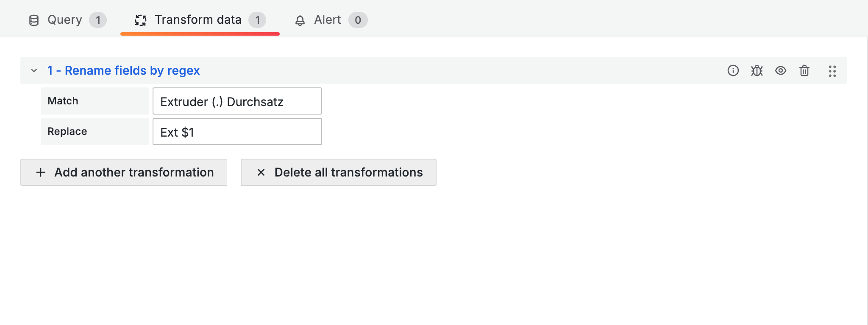Click the database icon on the Query tab

pos(34,20)
